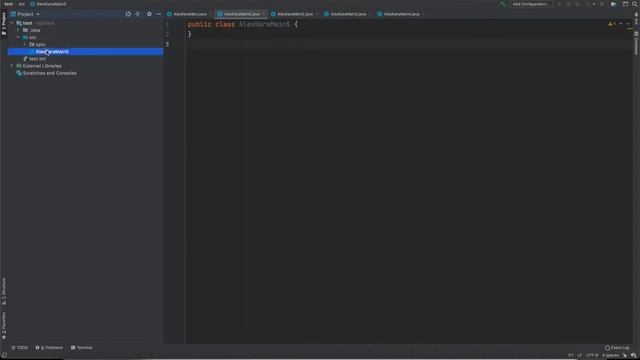Toggle the Structure side tool window
The image size is (640, 360).
[4, 291]
